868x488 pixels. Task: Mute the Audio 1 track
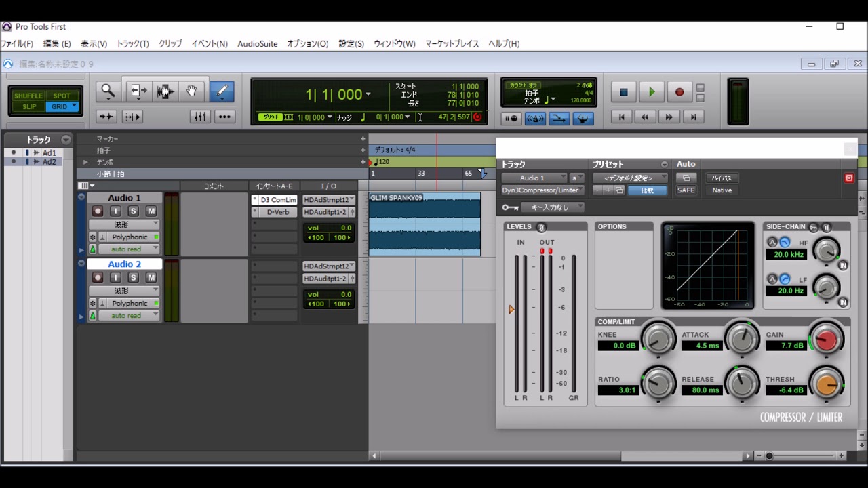click(x=151, y=211)
